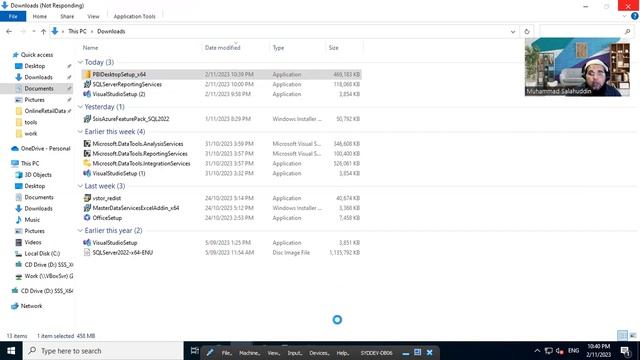Open Task View on the taskbar
Screen dimensions: 640x360
tap(195, 351)
